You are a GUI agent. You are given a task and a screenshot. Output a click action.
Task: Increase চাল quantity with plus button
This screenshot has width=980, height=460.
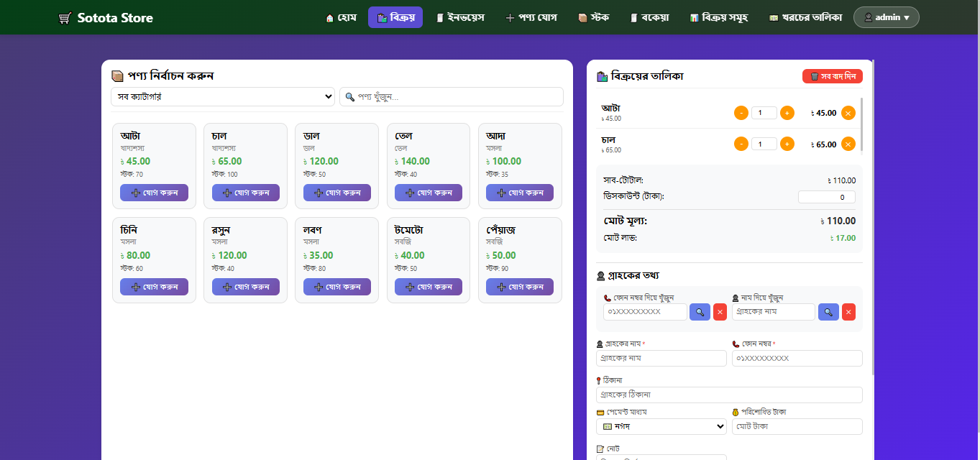[x=787, y=144]
